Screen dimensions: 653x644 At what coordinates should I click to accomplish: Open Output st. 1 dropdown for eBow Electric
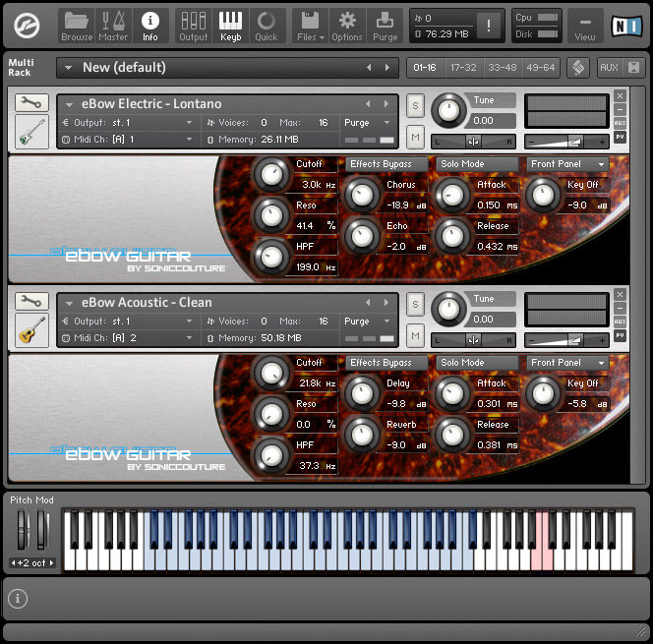[189, 122]
